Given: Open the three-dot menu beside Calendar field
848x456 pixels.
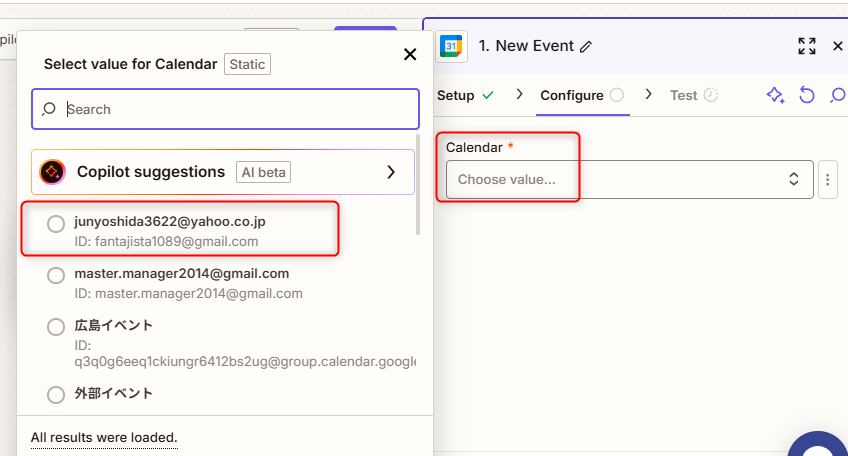Looking at the screenshot, I should tap(827, 180).
